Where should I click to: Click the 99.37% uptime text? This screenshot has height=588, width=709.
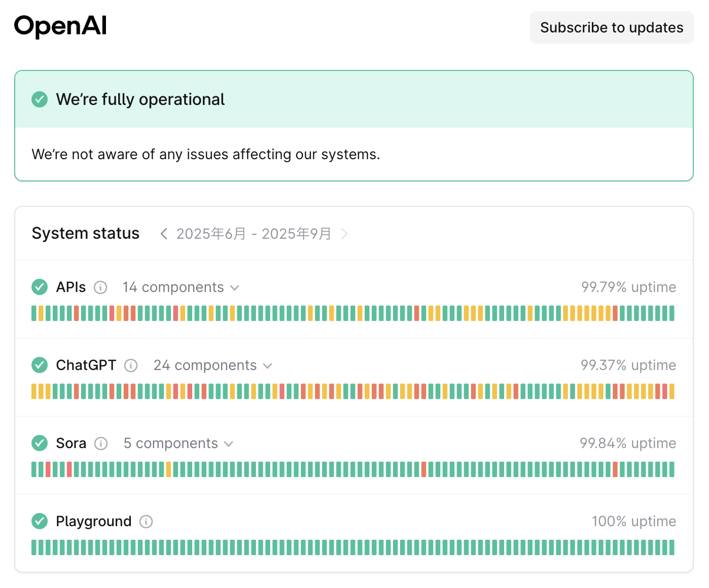tap(628, 365)
